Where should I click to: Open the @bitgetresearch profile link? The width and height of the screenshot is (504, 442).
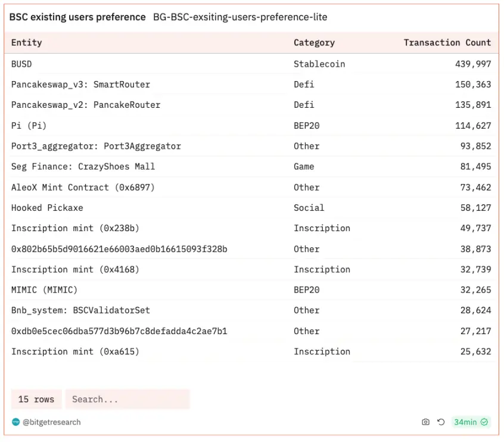tap(52, 422)
